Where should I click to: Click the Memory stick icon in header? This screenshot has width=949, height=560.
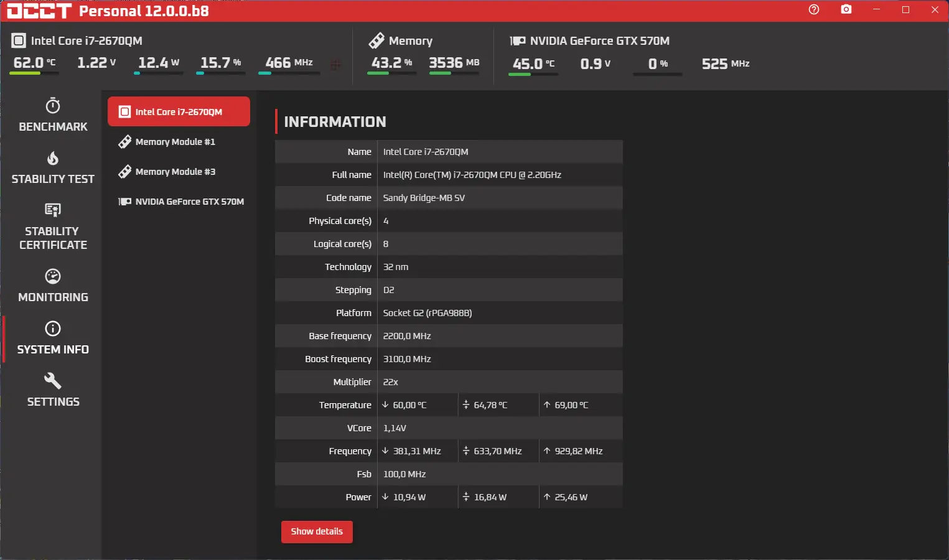pyautogui.click(x=376, y=40)
